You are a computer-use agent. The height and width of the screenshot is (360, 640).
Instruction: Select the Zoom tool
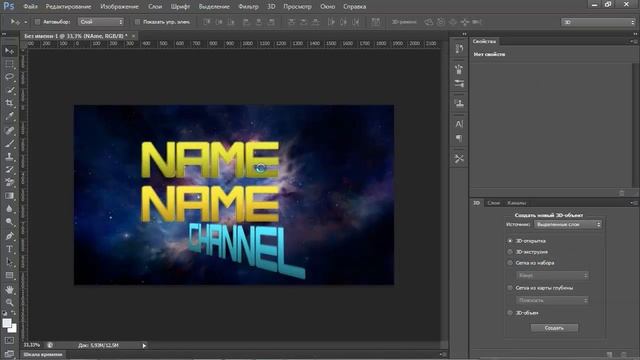10,302
